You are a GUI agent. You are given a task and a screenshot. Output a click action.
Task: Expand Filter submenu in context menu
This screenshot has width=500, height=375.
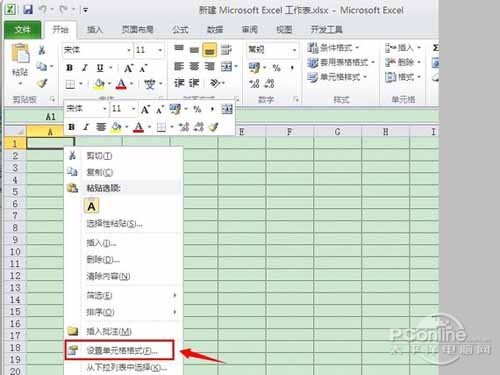(123, 295)
